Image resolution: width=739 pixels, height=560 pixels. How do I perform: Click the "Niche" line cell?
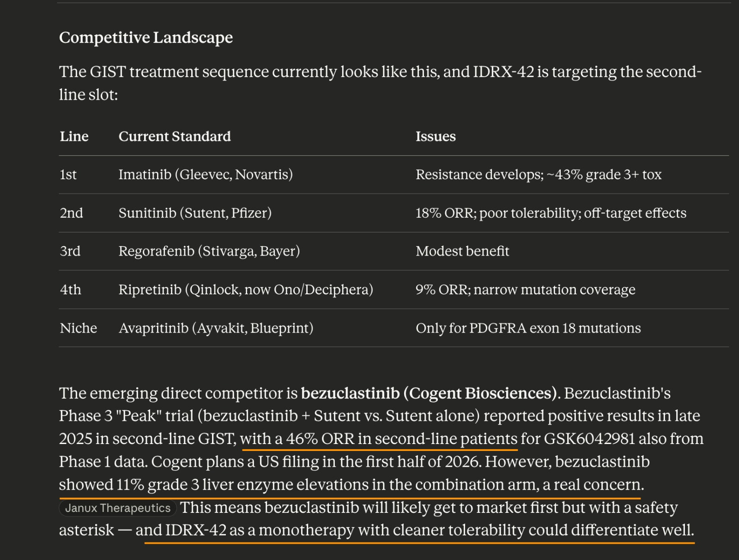click(79, 328)
